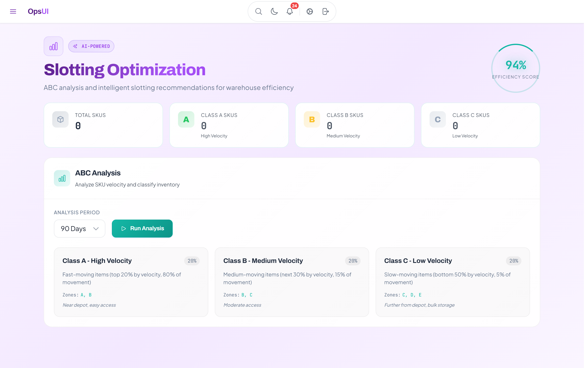Select the Class A - High Velocity card title
Viewport: 588px width, 368px height.
tap(97, 261)
